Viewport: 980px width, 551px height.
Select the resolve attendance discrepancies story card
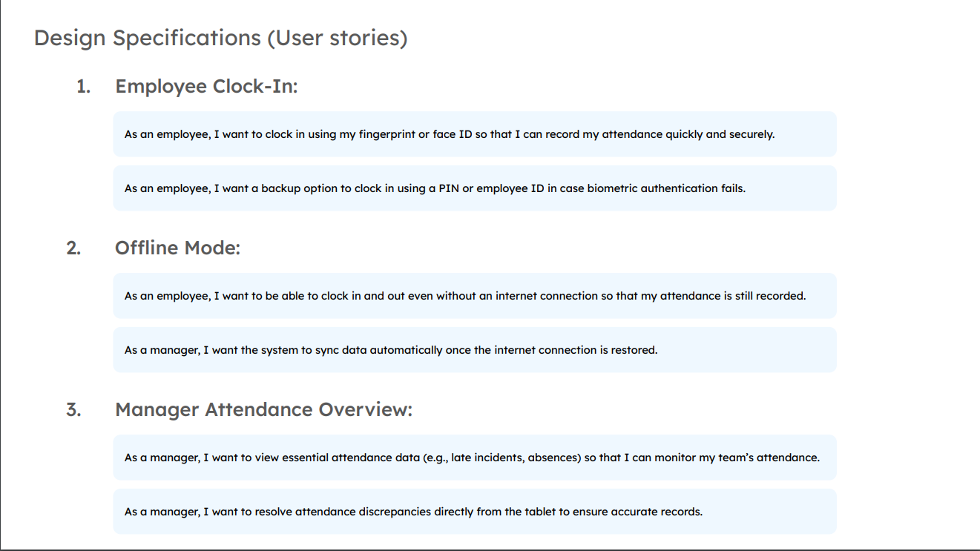point(474,512)
